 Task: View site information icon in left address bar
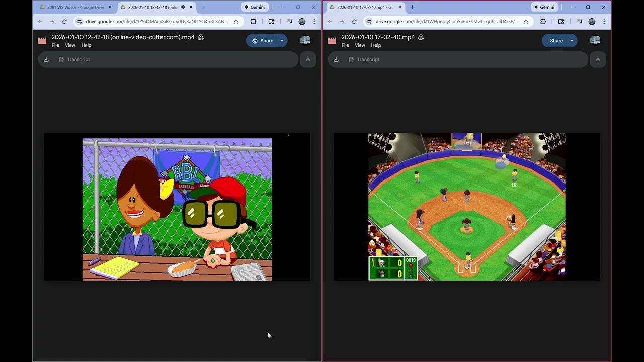point(79,22)
